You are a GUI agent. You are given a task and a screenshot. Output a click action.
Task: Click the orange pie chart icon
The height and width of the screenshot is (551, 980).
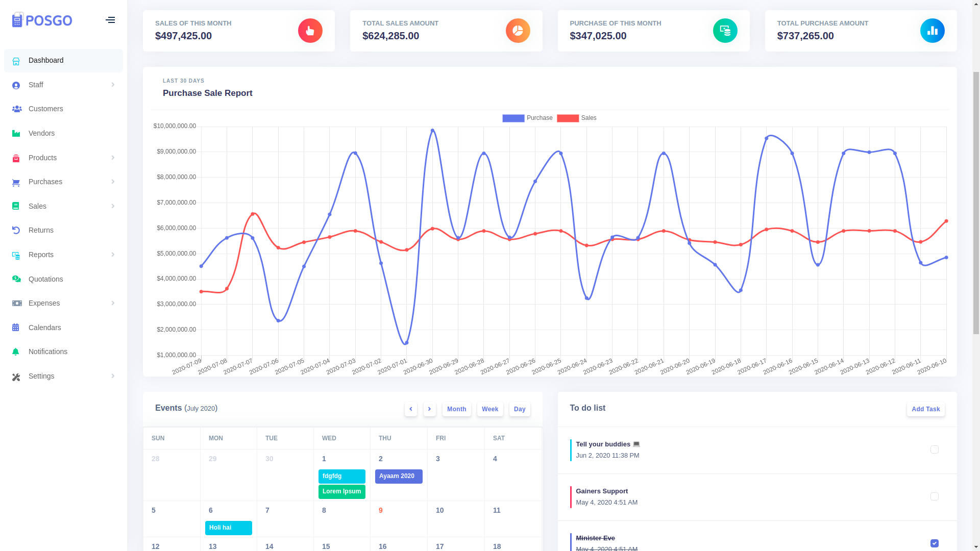(x=518, y=31)
